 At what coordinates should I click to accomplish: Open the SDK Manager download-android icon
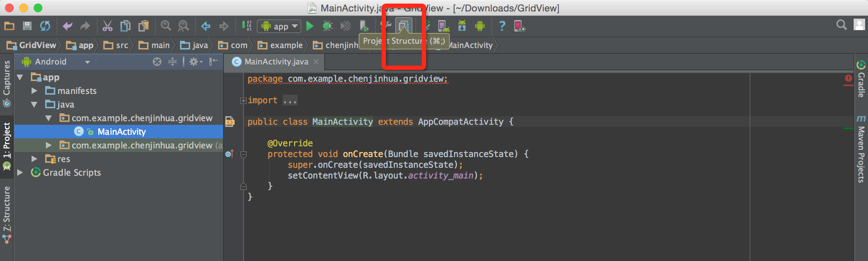(462, 26)
